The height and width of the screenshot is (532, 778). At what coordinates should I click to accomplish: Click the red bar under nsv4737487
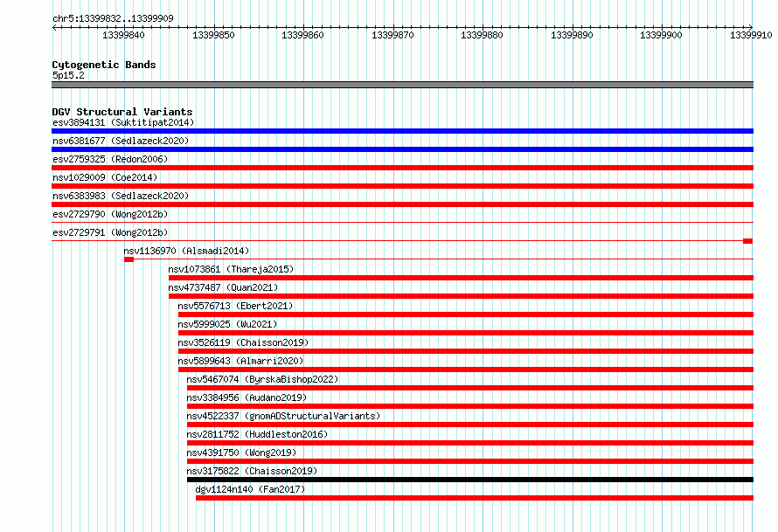[461, 296]
